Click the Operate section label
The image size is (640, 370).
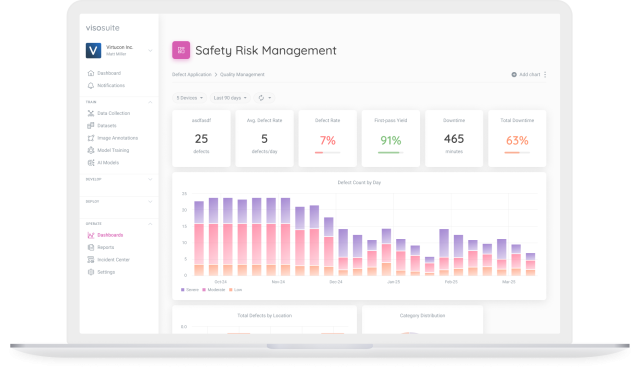[x=93, y=224]
